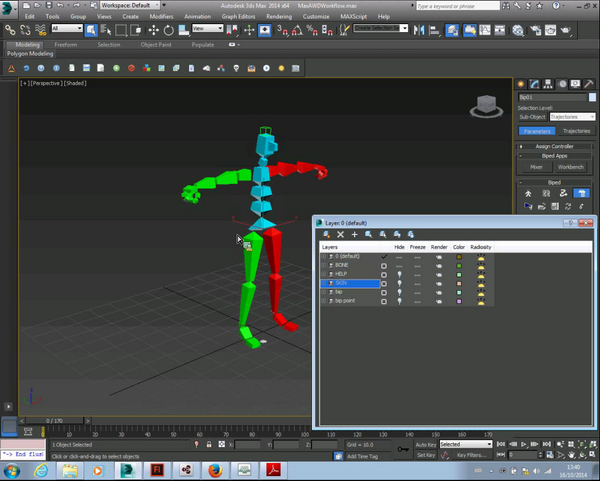Open the Curve Editor icon
The image size is (600, 481).
(x=485, y=30)
